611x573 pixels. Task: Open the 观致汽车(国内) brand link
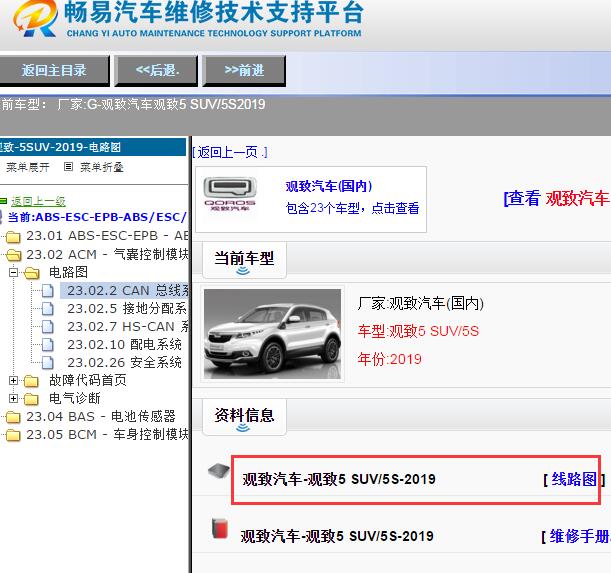coord(328,186)
